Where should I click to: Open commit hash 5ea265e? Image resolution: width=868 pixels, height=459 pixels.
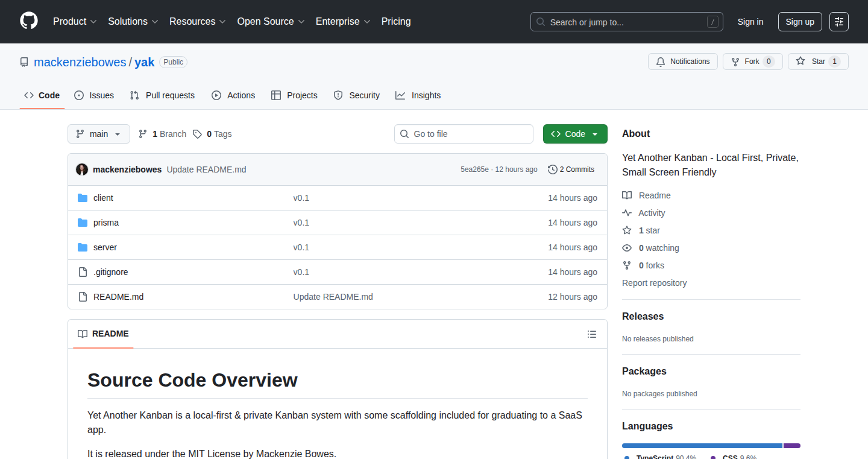(x=474, y=169)
